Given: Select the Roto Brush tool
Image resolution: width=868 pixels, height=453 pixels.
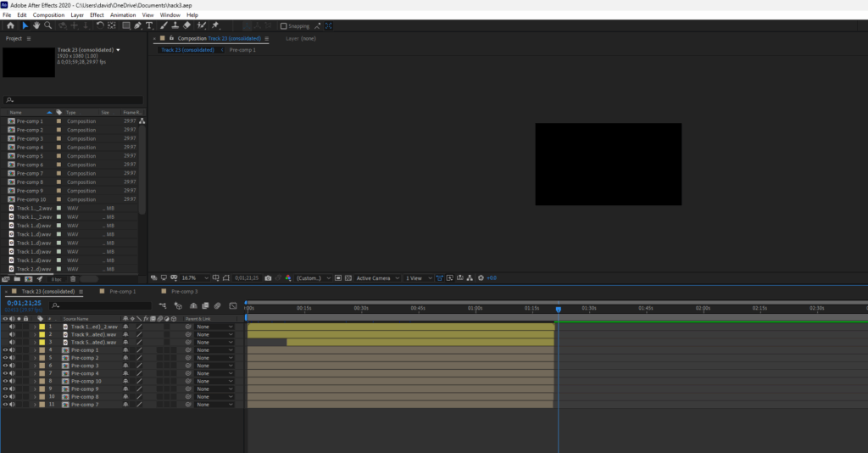Looking at the screenshot, I should (x=202, y=25).
